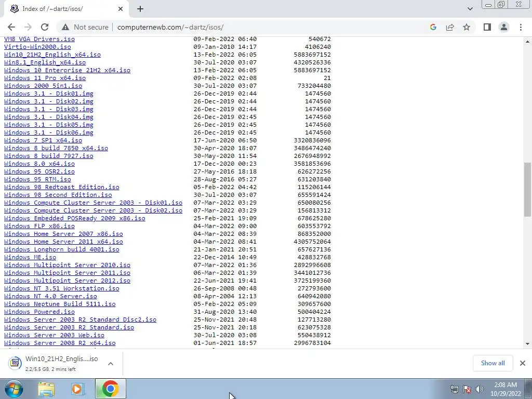Click the Google search icon in address bar
This screenshot has height=399, width=532.
pyautogui.click(x=433, y=27)
